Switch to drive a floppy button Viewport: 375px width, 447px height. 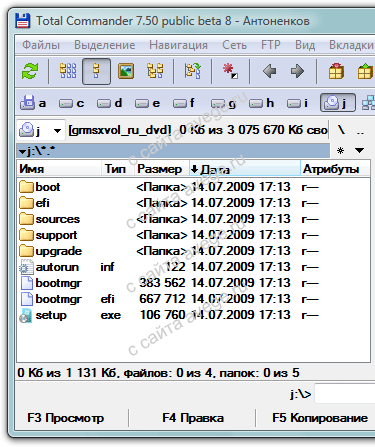pyautogui.click(x=33, y=103)
